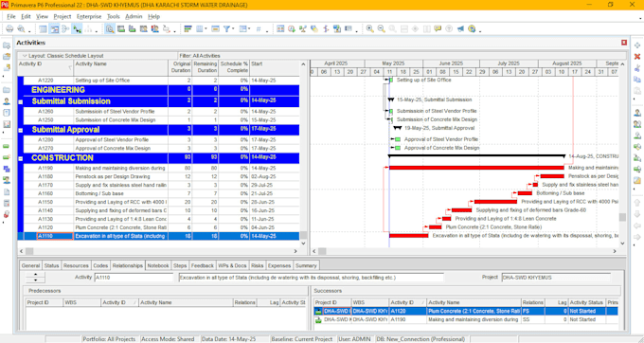644x343 pixels.
Task: Select the A1190 successor row in Successors
Action: [x=466, y=319]
